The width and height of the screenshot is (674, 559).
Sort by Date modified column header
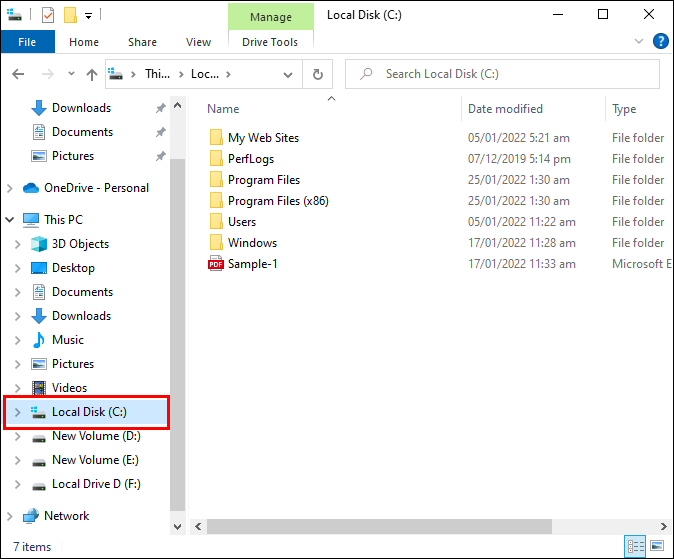505,109
